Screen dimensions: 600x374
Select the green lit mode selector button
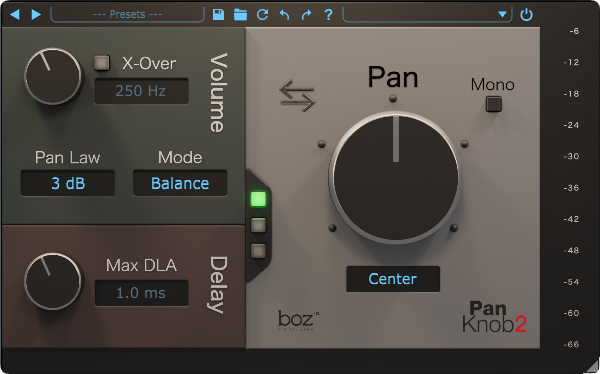click(x=258, y=199)
